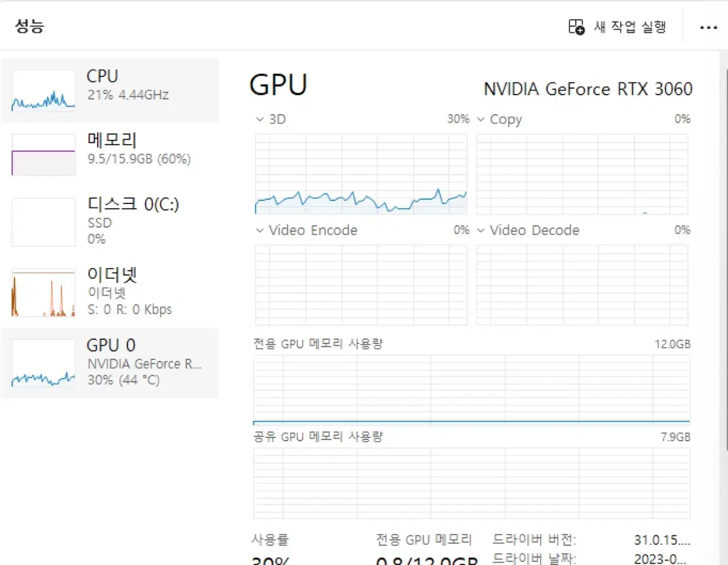Select the 디스크 0(C:) performance item
The height and width of the screenshot is (565, 728).
110,222
